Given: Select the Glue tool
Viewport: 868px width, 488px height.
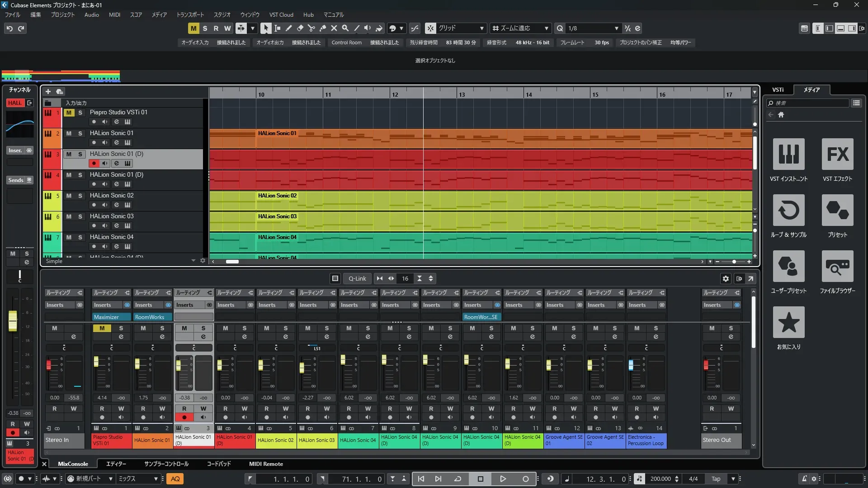Looking at the screenshot, I should point(322,28).
